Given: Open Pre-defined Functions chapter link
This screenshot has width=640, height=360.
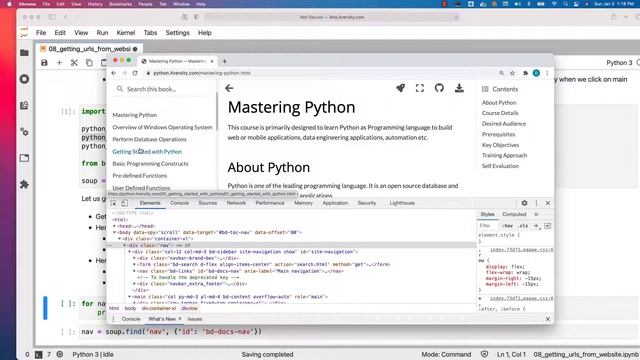Looking at the screenshot, I should tap(140, 176).
